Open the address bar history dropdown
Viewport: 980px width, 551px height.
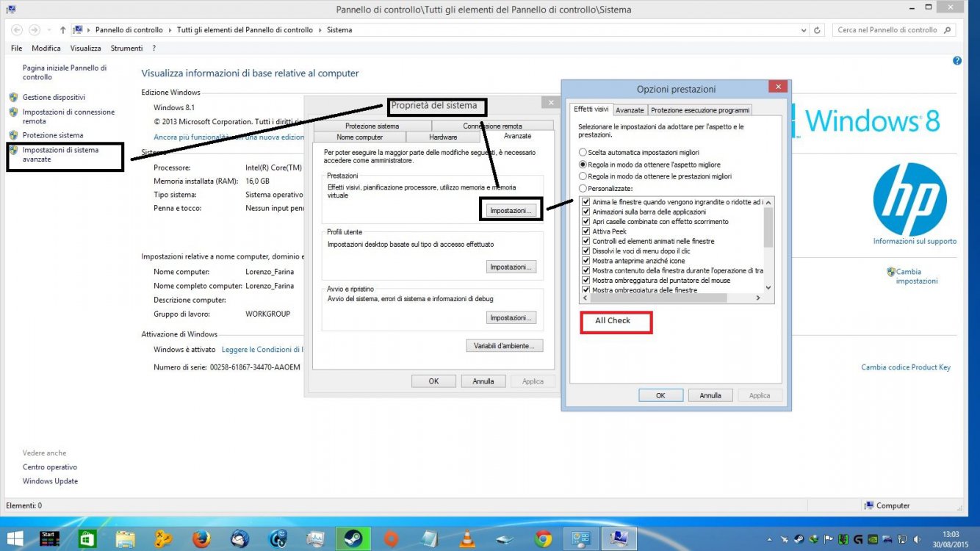click(803, 30)
